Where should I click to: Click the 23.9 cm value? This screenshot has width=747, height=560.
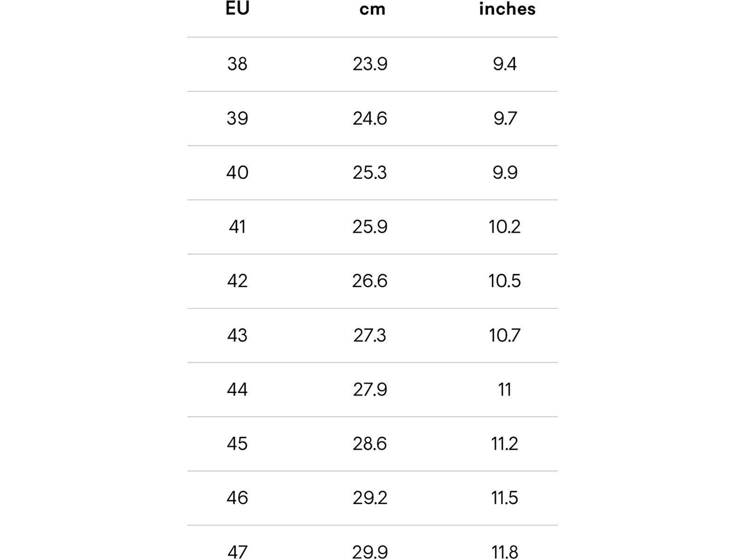pyautogui.click(x=370, y=64)
